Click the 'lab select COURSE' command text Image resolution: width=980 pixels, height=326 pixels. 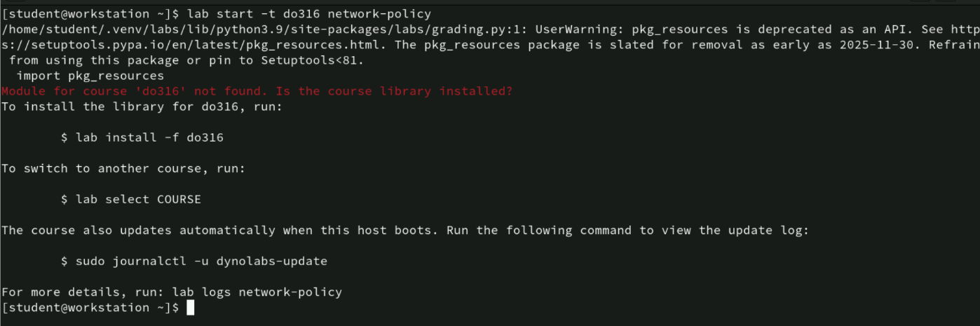[138, 199]
